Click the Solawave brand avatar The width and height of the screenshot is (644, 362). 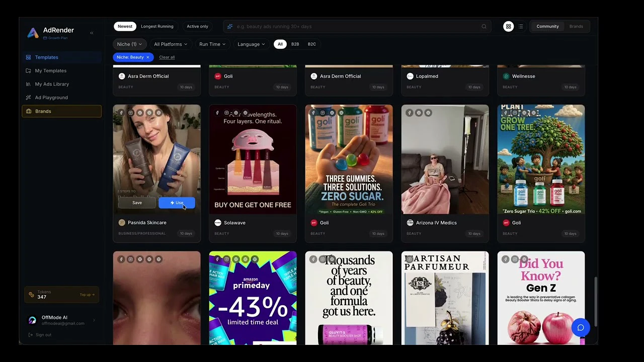(x=218, y=222)
